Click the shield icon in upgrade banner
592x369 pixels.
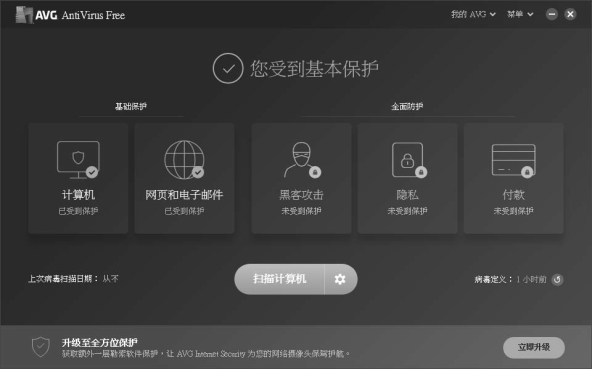point(40,347)
